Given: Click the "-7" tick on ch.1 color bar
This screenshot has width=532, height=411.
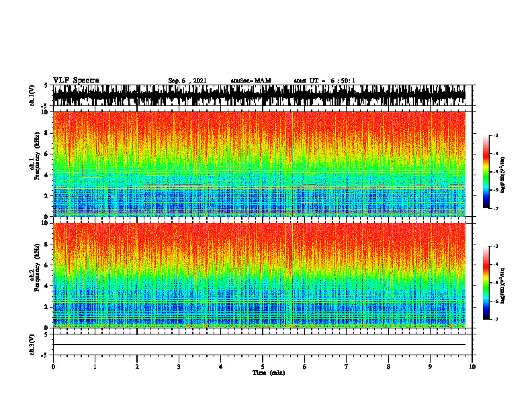Looking at the screenshot, I should click(496, 208).
